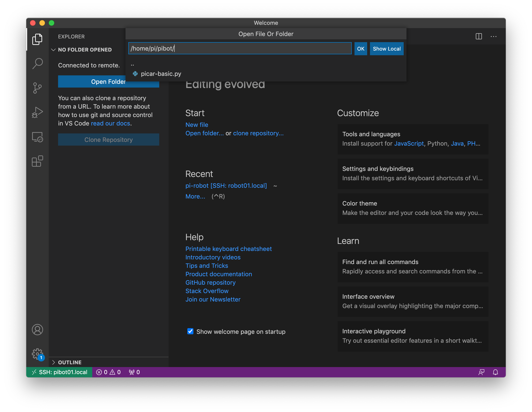Open the Extensions view icon
532x412 pixels.
coord(37,161)
